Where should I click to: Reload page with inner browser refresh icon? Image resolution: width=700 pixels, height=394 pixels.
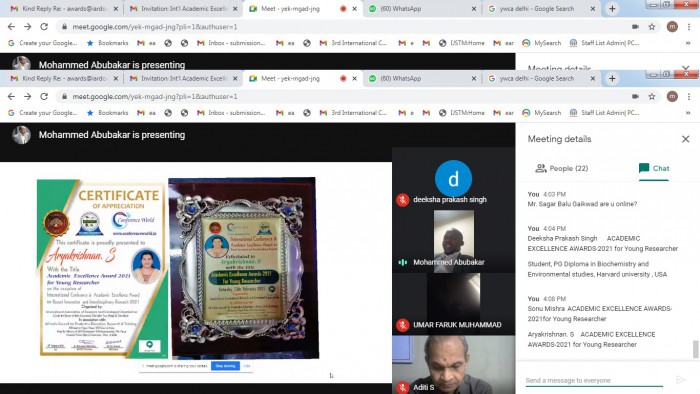(x=44, y=96)
